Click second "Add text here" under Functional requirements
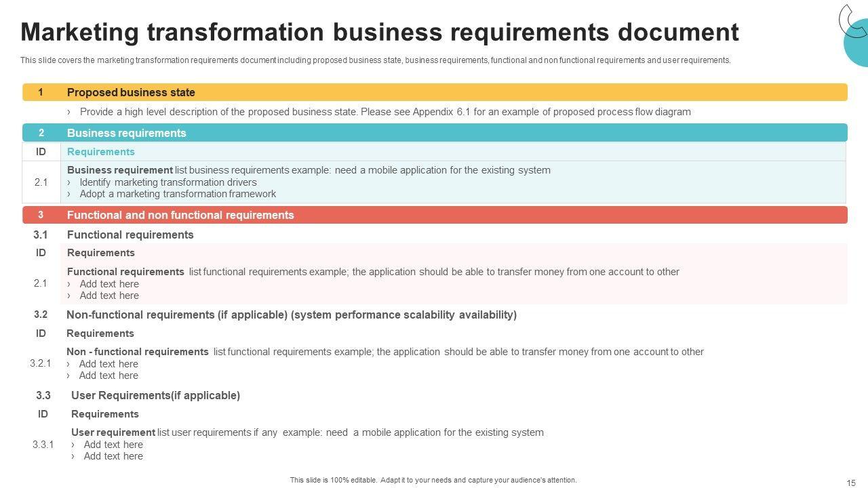868x488 pixels. coord(109,296)
